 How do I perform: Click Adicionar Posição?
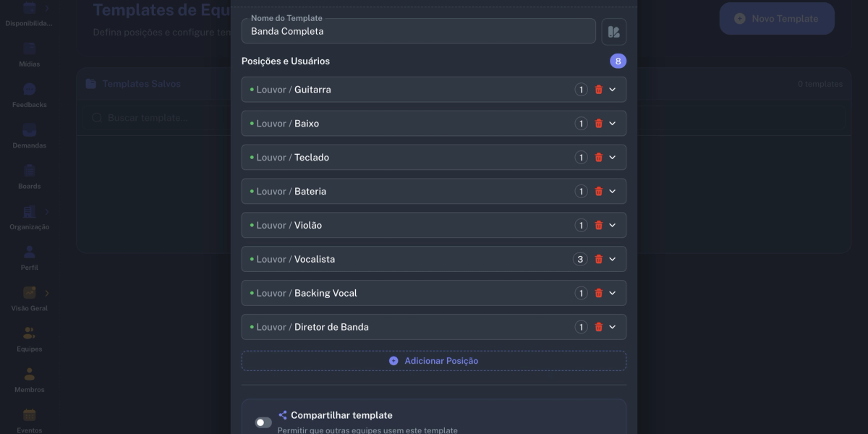pos(434,360)
